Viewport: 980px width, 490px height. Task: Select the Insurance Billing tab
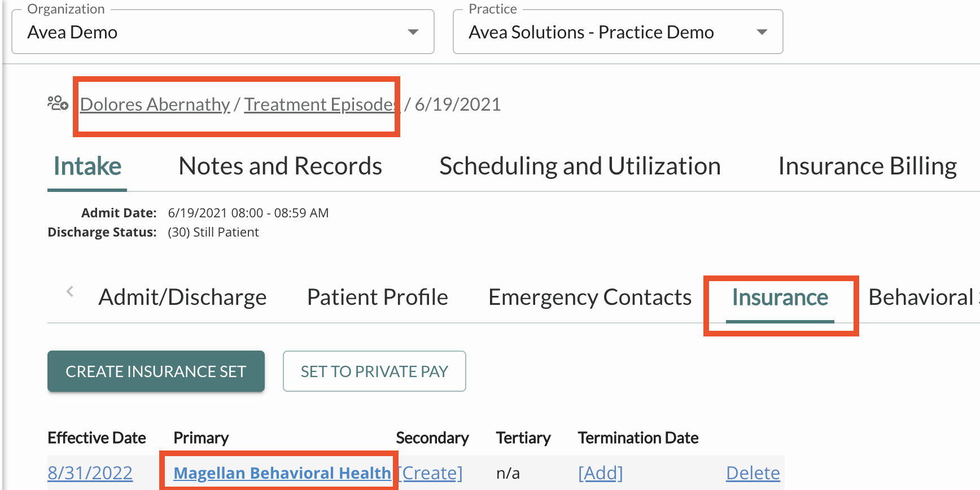point(867,165)
